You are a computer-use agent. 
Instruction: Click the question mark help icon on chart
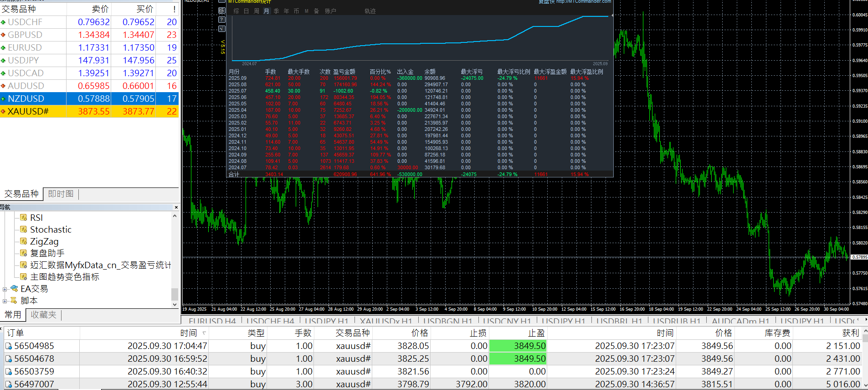[x=222, y=20]
